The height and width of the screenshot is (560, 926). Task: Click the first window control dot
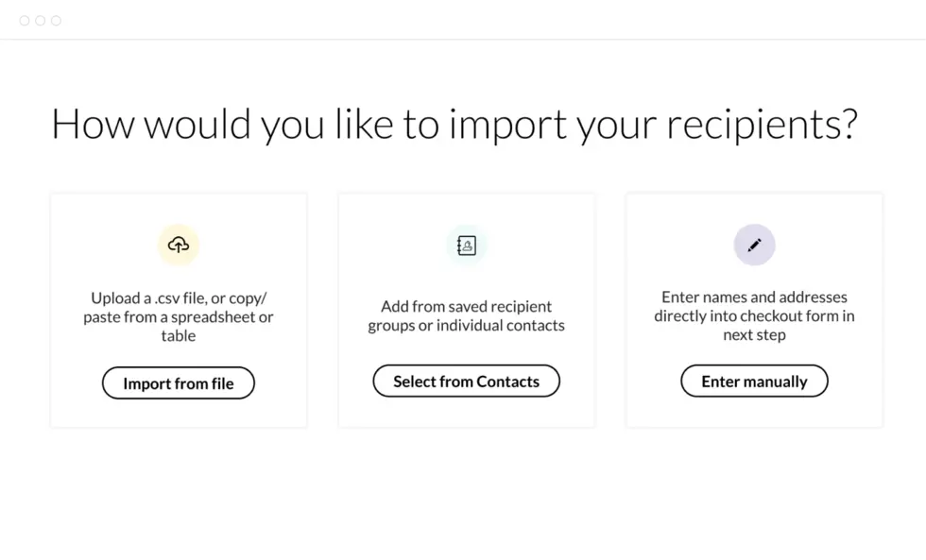click(25, 21)
